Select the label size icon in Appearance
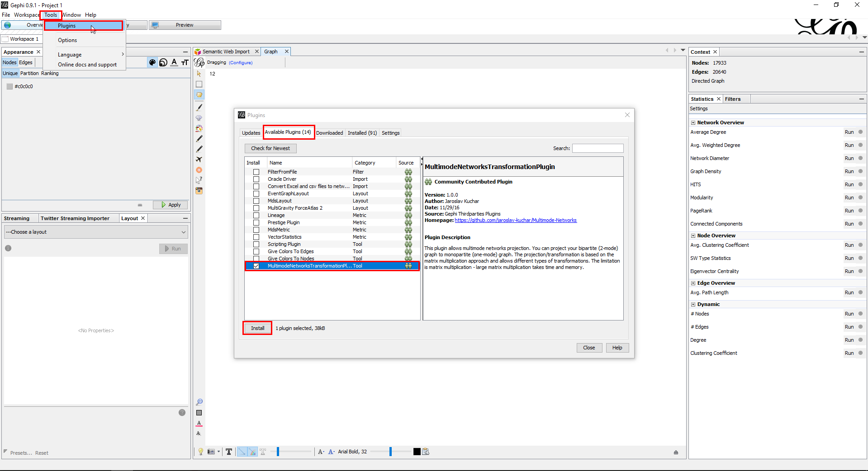 tap(185, 62)
